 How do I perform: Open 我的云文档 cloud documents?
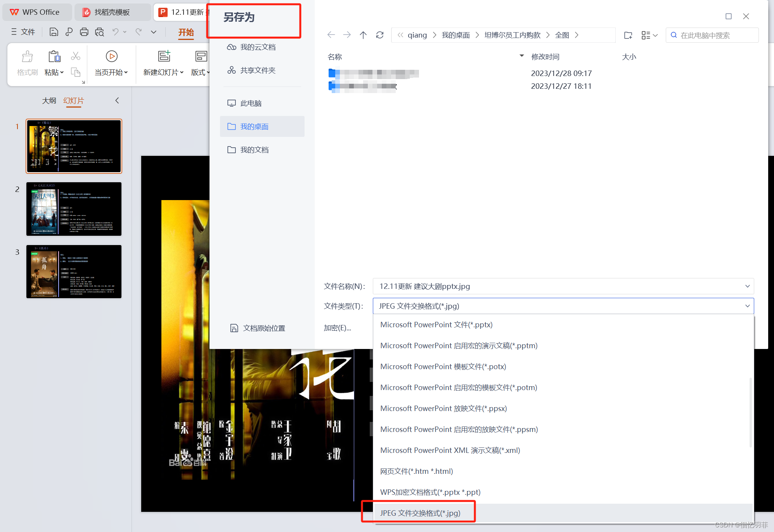pos(251,47)
